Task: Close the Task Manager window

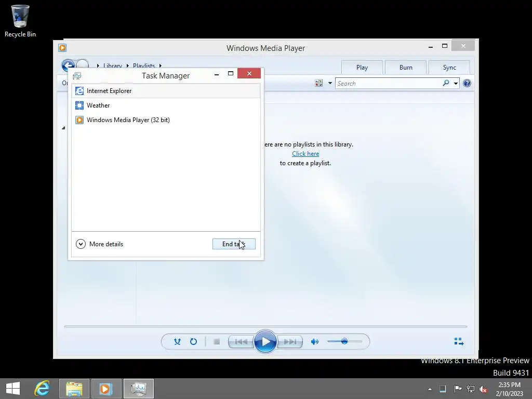Action: pos(249,73)
